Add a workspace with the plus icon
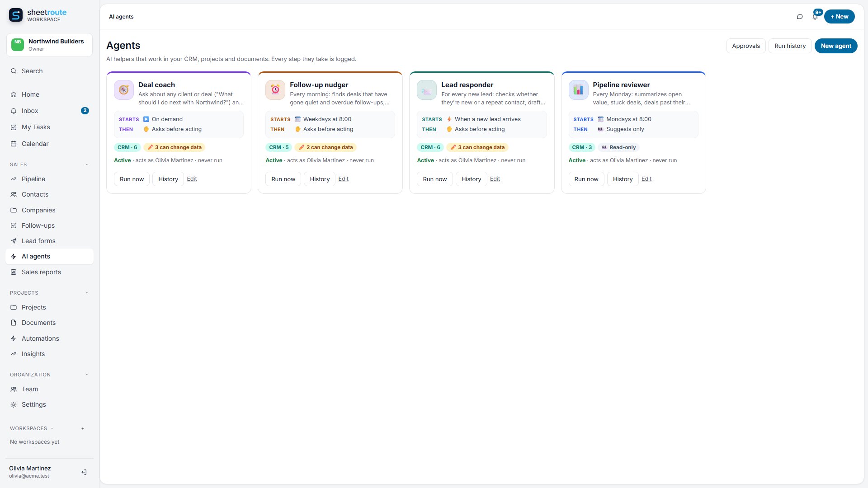 click(x=83, y=428)
